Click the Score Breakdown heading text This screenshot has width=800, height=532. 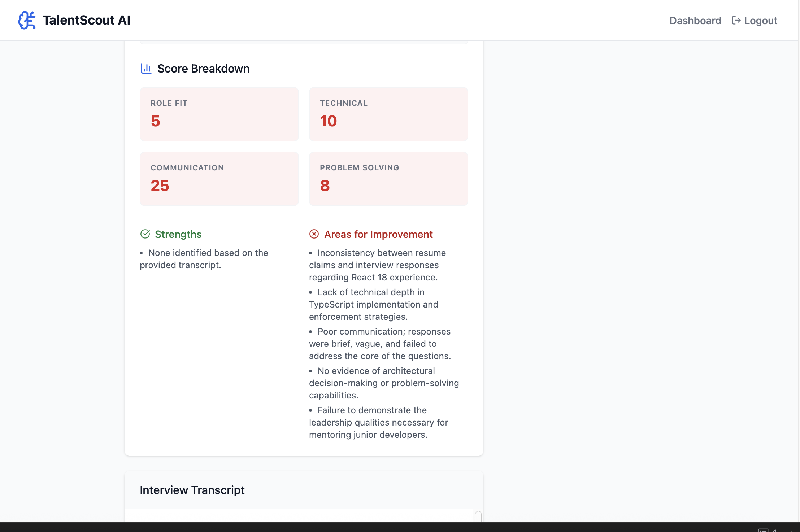[203, 69]
